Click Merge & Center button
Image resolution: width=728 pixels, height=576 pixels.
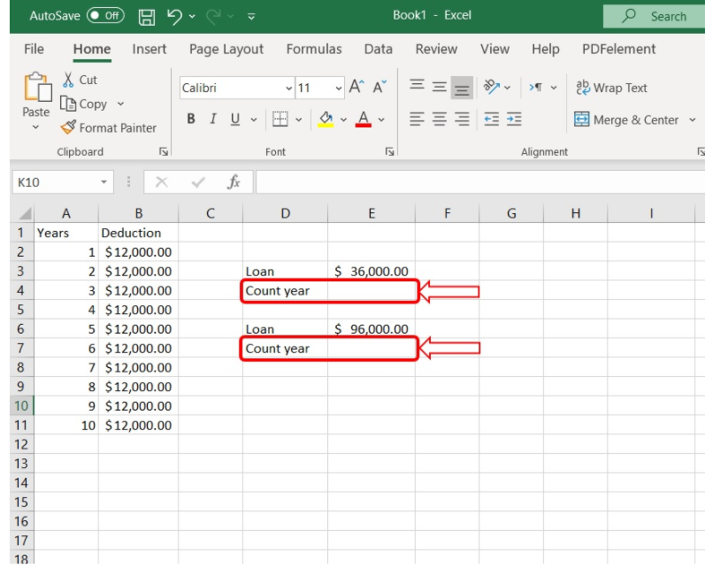point(626,119)
